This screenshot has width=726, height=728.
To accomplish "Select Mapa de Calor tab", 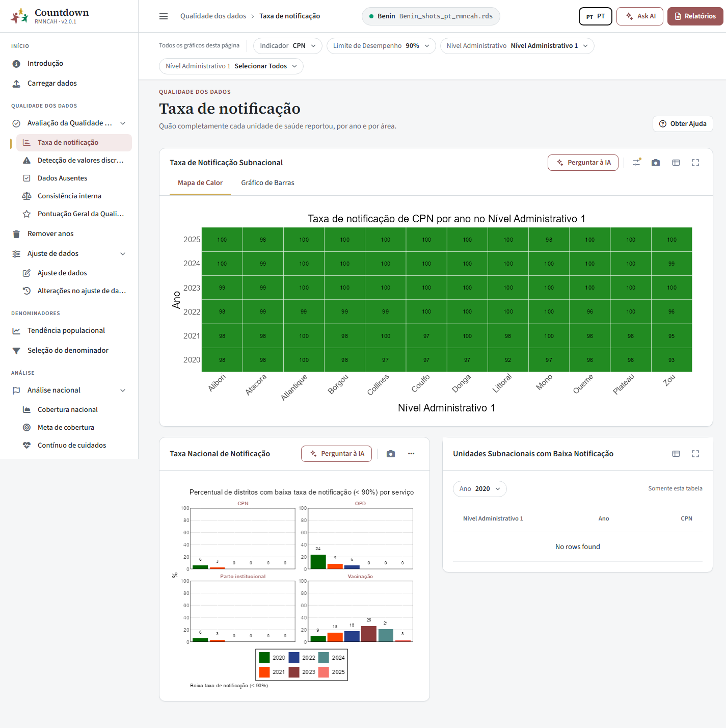I will point(200,183).
